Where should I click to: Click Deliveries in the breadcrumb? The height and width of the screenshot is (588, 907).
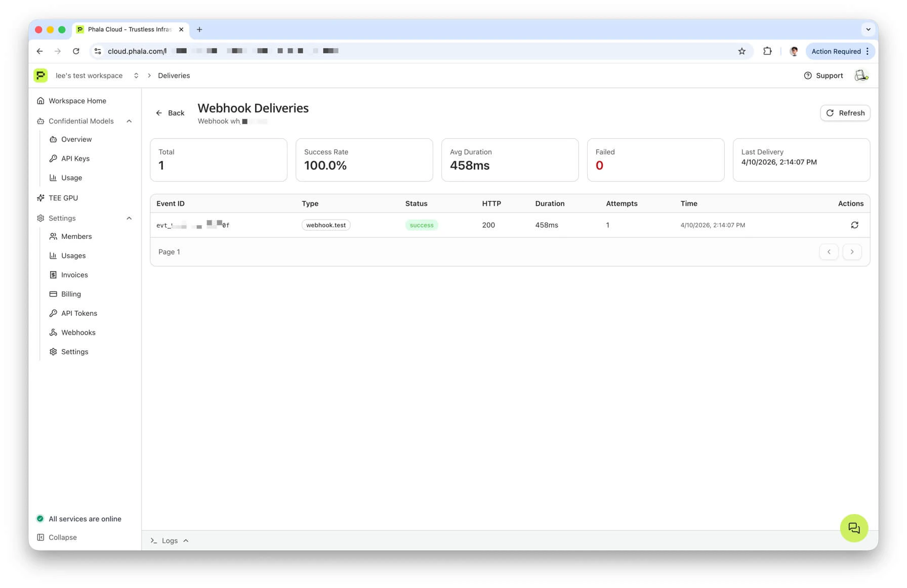pos(174,75)
